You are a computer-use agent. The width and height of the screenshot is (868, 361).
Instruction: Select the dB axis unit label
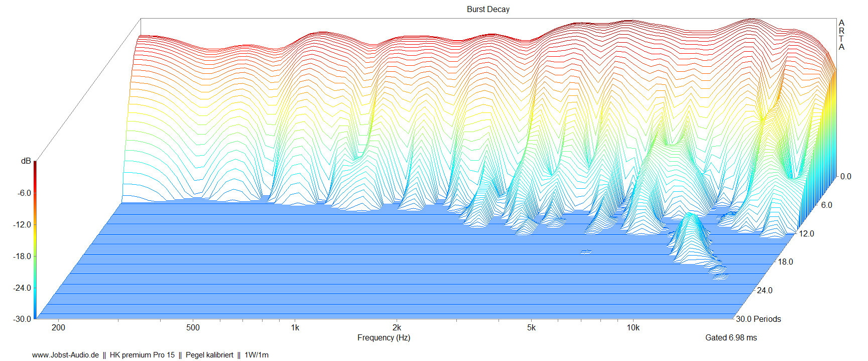tap(26, 161)
